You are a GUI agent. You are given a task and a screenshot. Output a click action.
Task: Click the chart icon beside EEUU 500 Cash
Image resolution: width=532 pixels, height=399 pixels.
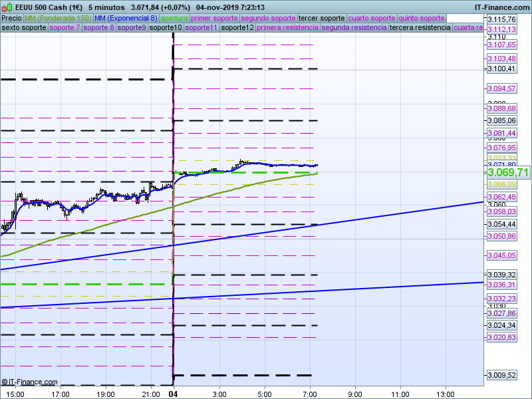click(x=7, y=7)
